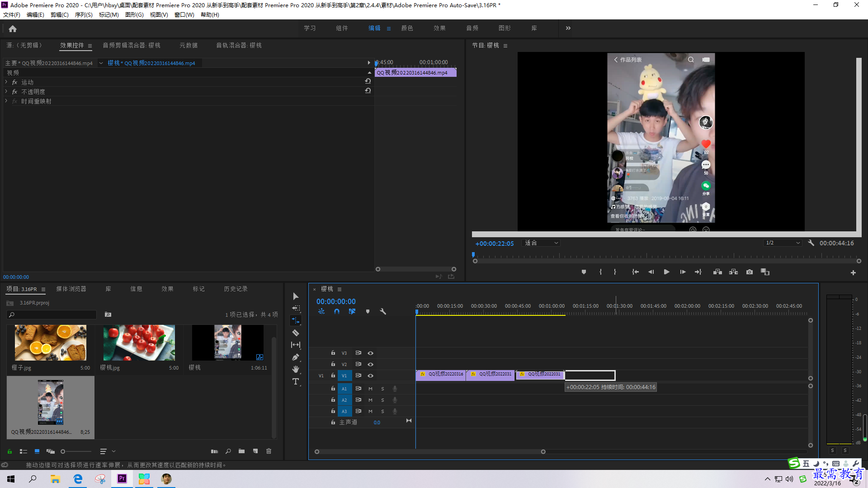Image resolution: width=868 pixels, height=488 pixels.
Task: Select the 樱桃.jpg thumbnail
Action: click(139, 343)
